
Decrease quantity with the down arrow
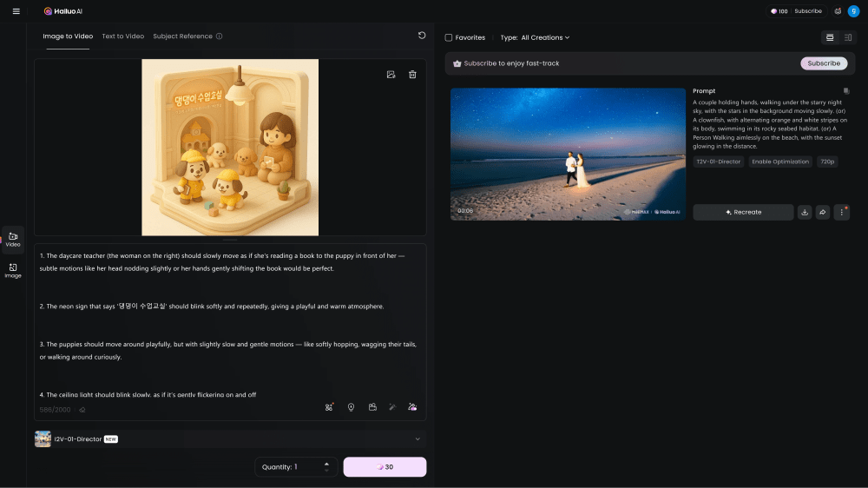click(326, 471)
